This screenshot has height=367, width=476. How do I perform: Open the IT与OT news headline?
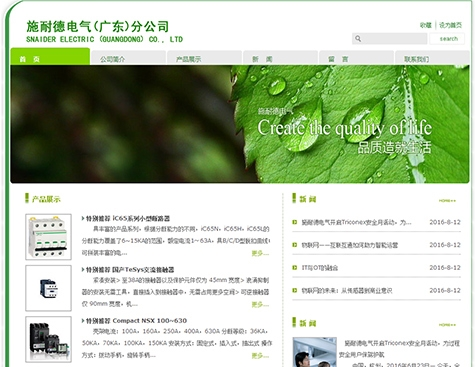[320, 268]
